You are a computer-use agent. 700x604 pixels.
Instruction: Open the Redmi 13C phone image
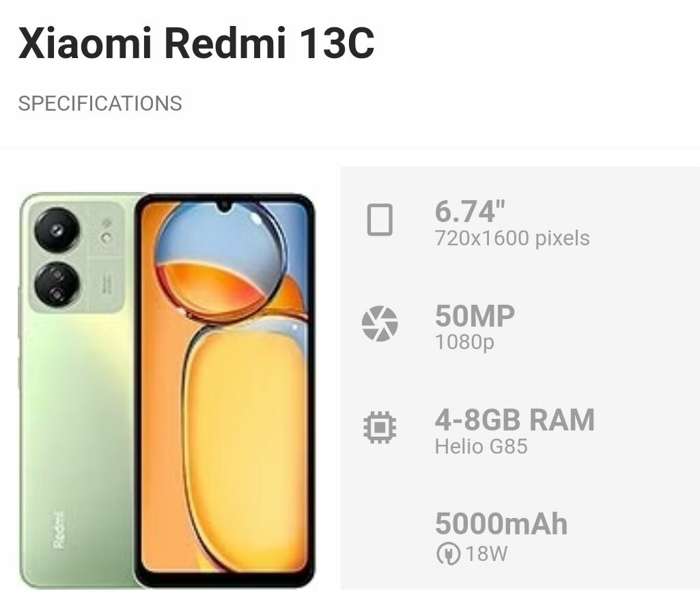click(167, 391)
